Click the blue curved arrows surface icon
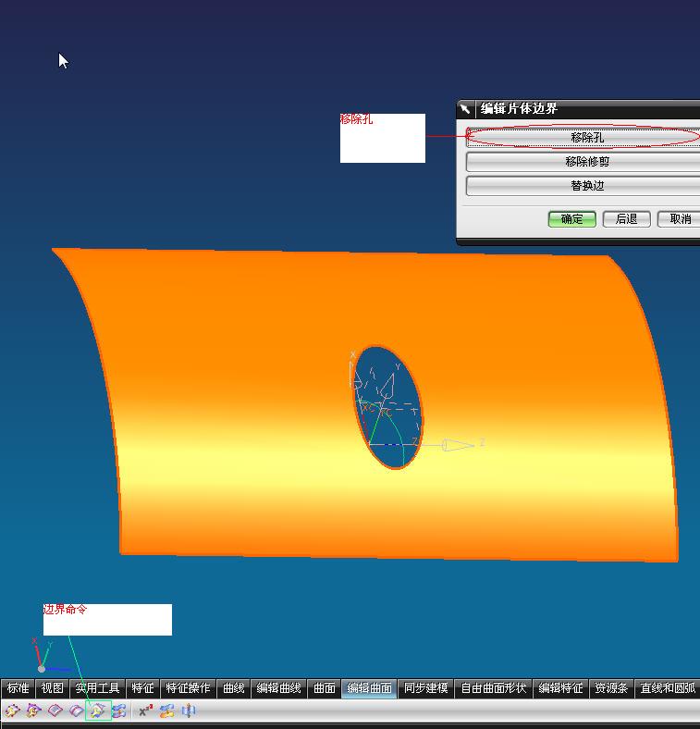The image size is (700, 729). coord(119,710)
